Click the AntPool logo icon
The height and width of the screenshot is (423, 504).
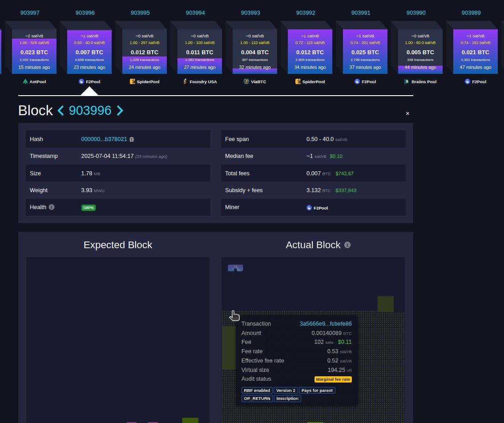tap(25, 82)
